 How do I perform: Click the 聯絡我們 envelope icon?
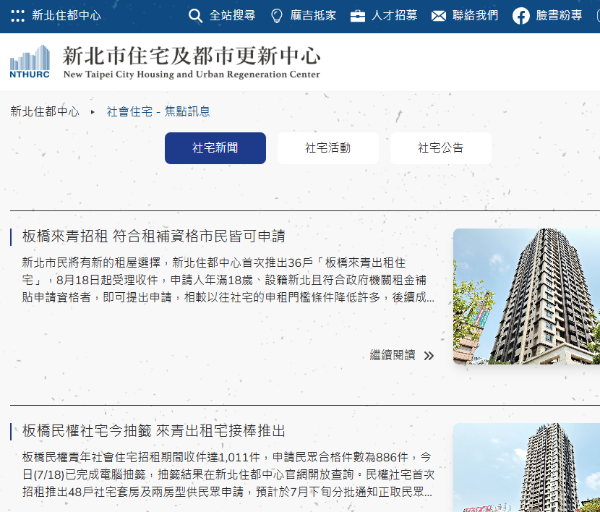439,16
